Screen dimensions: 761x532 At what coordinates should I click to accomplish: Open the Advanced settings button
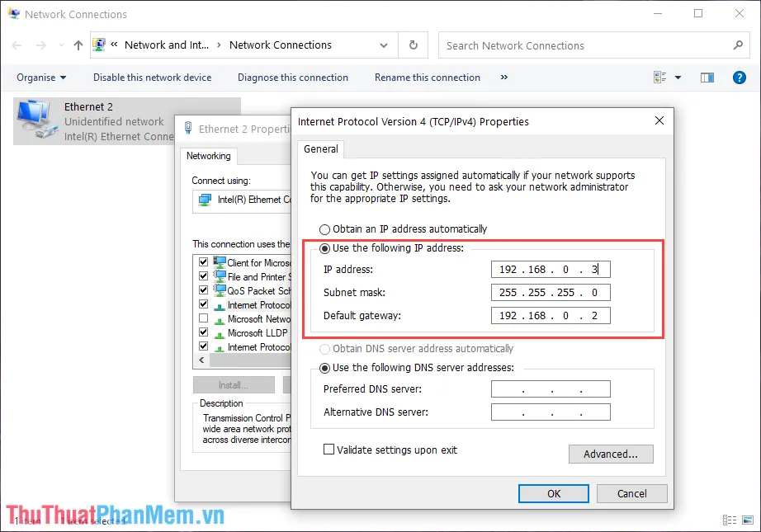[611, 454]
